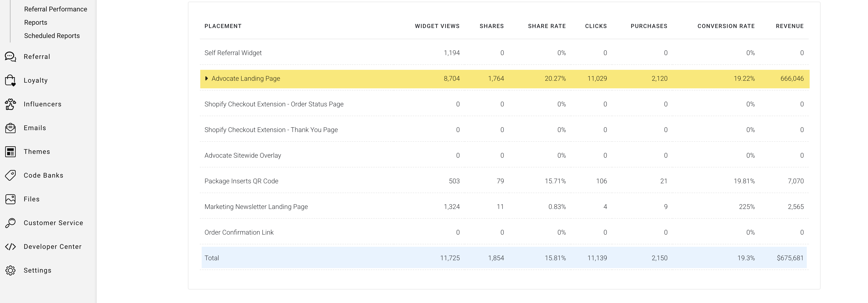This screenshot has width=868, height=303.
Task: Click the Customer Service magnifier icon
Action: click(x=10, y=223)
